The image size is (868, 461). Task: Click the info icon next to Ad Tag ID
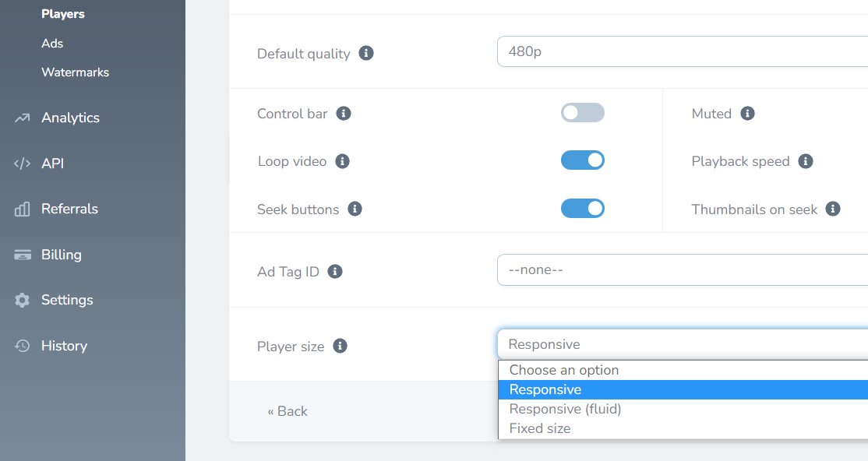[x=335, y=271]
